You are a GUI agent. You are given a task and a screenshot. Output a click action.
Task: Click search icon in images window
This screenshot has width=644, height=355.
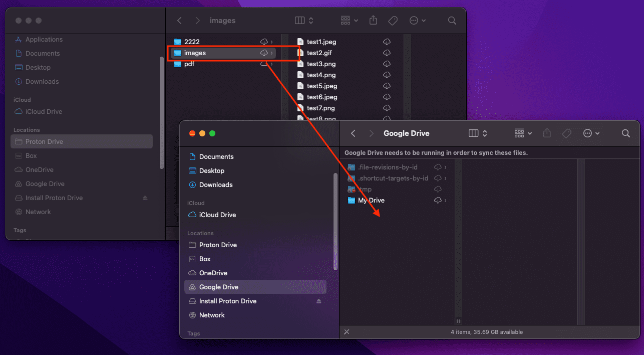[x=452, y=21]
